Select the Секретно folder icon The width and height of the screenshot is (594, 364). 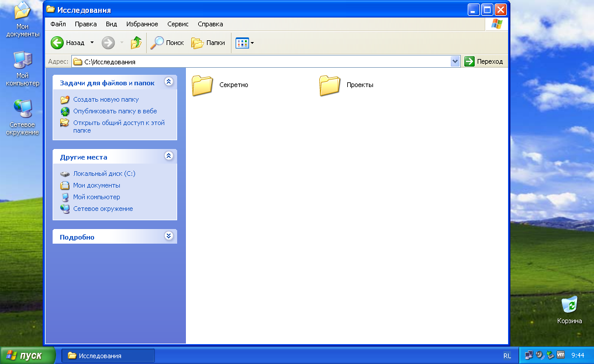pyautogui.click(x=202, y=85)
